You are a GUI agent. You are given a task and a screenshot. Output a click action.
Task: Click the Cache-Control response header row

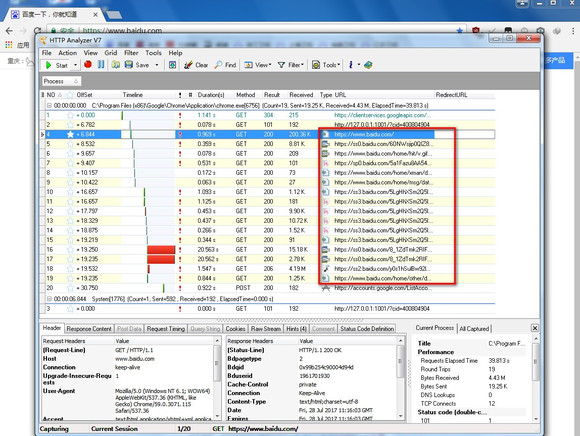click(311, 385)
